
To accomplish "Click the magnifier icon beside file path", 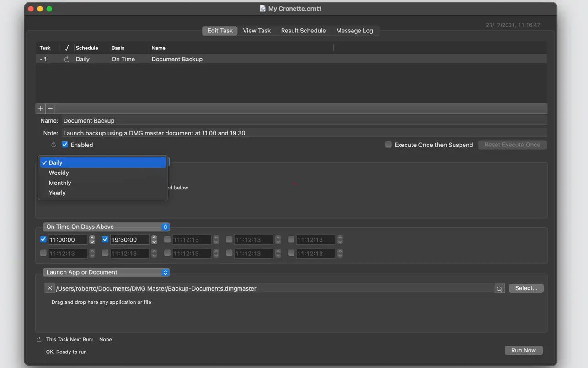I will click(499, 288).
